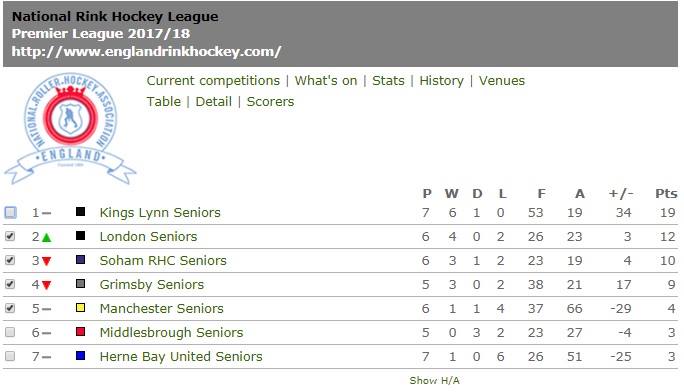Image resolution: width=684 pixels, height=392 pixels.
Task: Click the National Roller Hockey Association logo
Action: [70, 128]
